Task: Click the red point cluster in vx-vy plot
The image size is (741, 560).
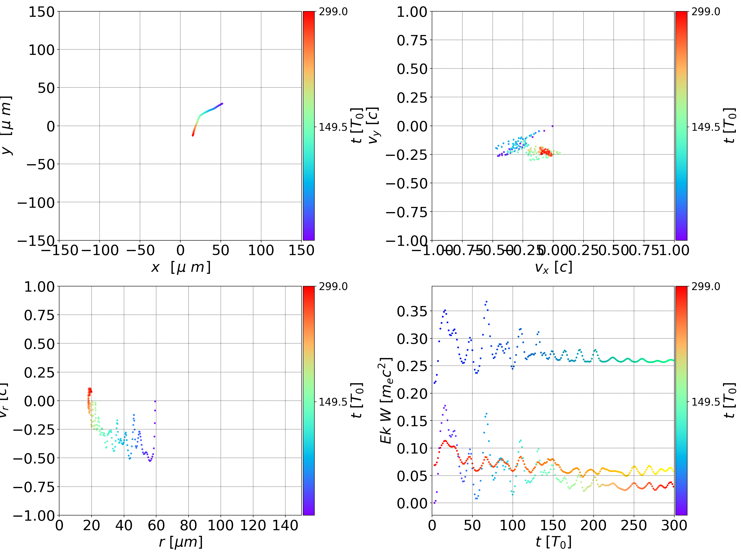Action: point(546,152)
